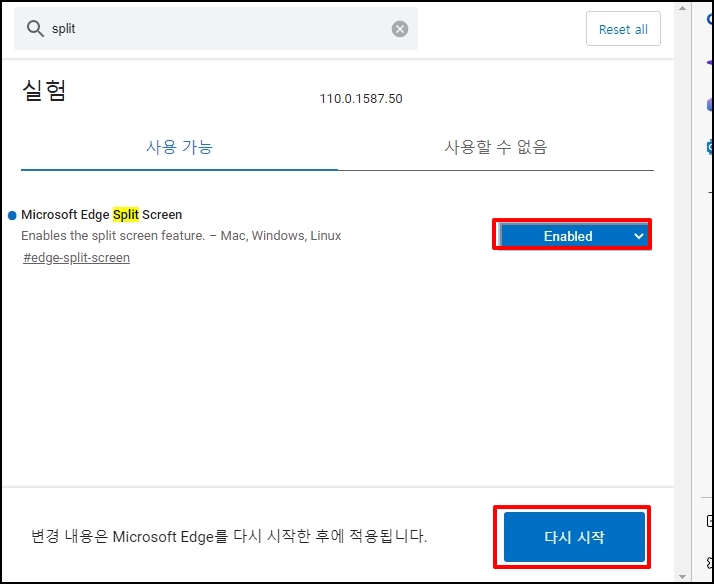The width and height of the screenshot is (714, 584).
Task: Switch to the 사용 가능 tab
Action: 179,147
